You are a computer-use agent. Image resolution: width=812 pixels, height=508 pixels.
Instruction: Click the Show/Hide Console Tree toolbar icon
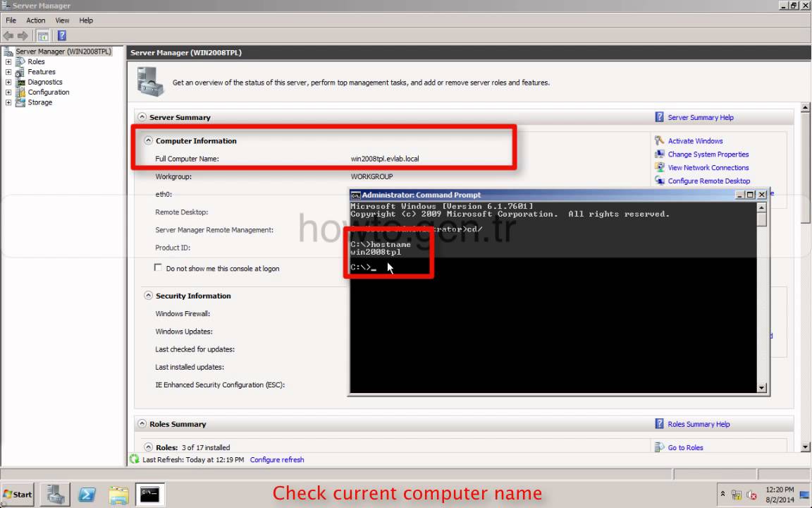(43, 36)
